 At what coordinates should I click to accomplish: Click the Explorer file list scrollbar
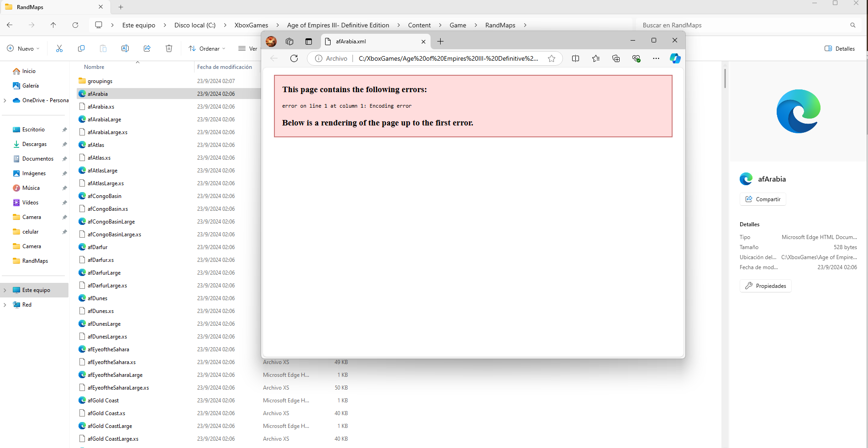(725, 78)
